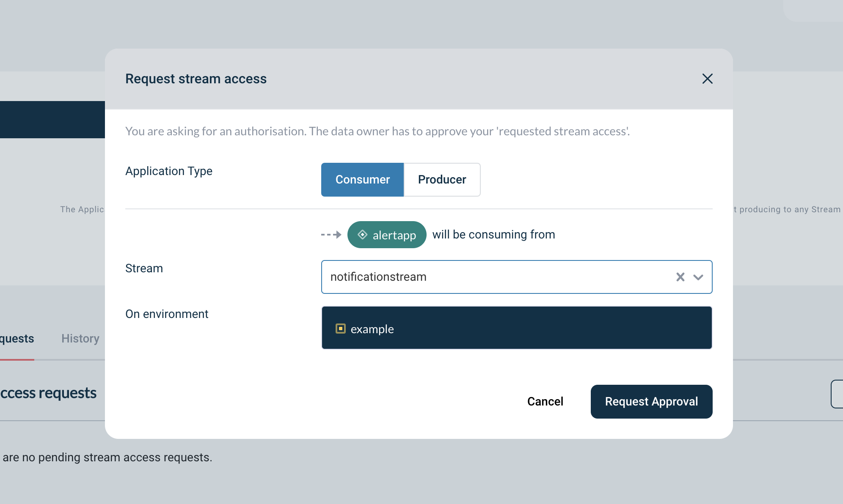Click the diamond icon in alertapp chip
The width and height of the screenshot is (843, 504).
(362, 234)
